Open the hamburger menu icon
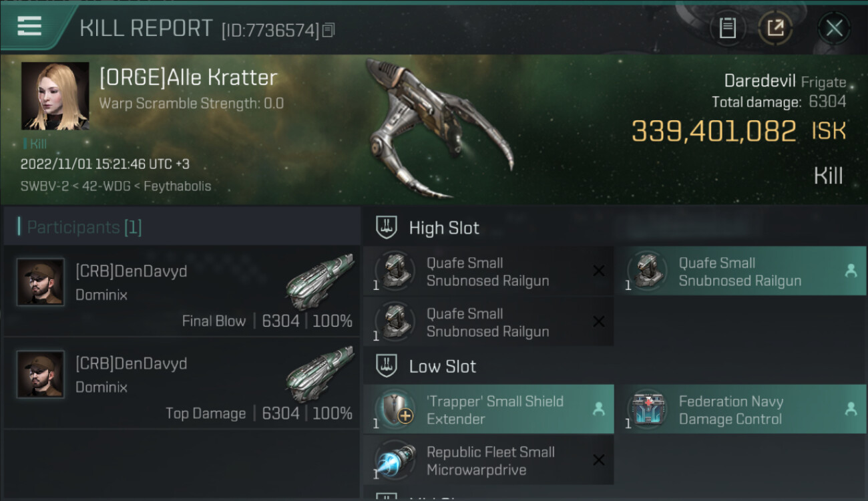This screenshot has height=501, width=868. click(x=29, y=26)
